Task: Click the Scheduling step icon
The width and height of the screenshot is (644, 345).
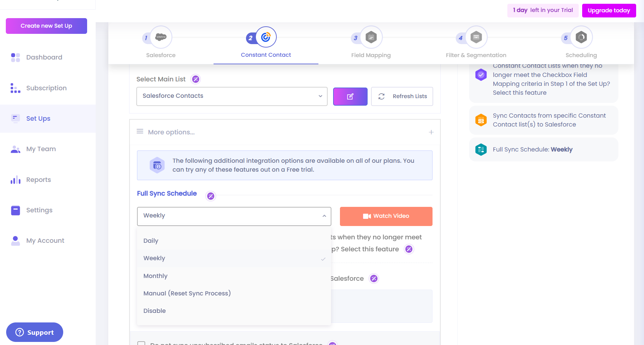Action: click(x=581, y=37)
